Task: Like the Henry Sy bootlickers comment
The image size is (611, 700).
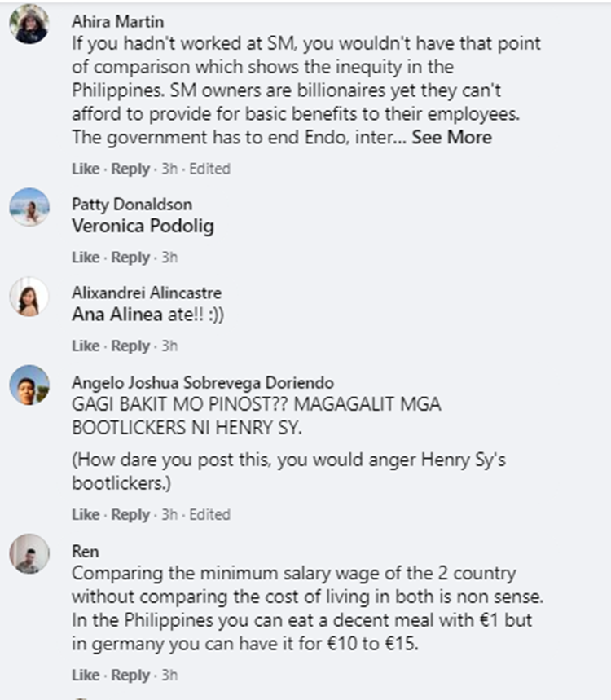Action: click(85, 515)
